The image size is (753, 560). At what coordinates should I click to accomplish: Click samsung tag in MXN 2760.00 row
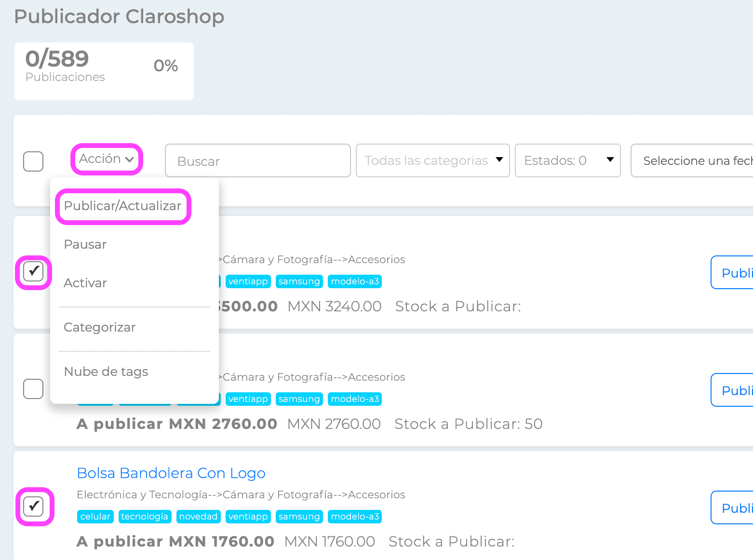pos(299,399)
